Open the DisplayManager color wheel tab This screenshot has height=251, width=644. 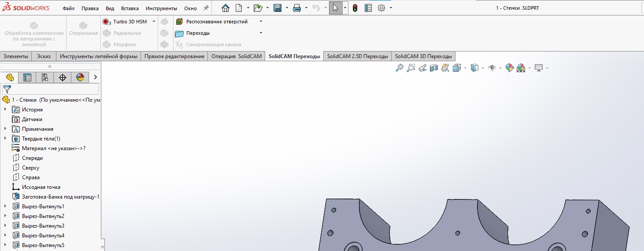pyautogui.click(x=80, y=78)
